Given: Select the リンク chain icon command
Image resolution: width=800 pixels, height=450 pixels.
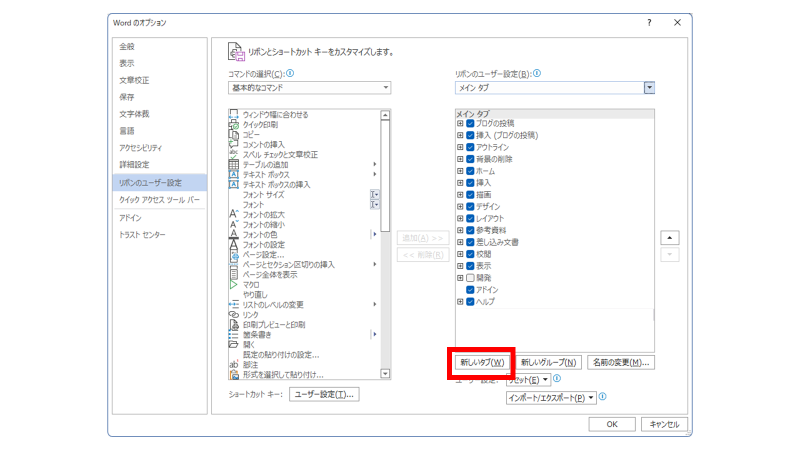Looking at the screenshot, I should pyautogui.click(x=234, y=315).
